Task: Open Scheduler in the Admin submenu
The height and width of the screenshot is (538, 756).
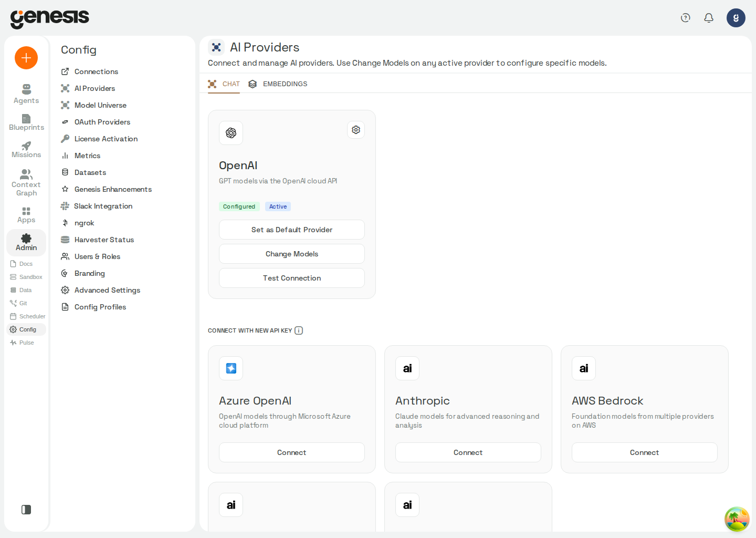Action: pos(27,316)
